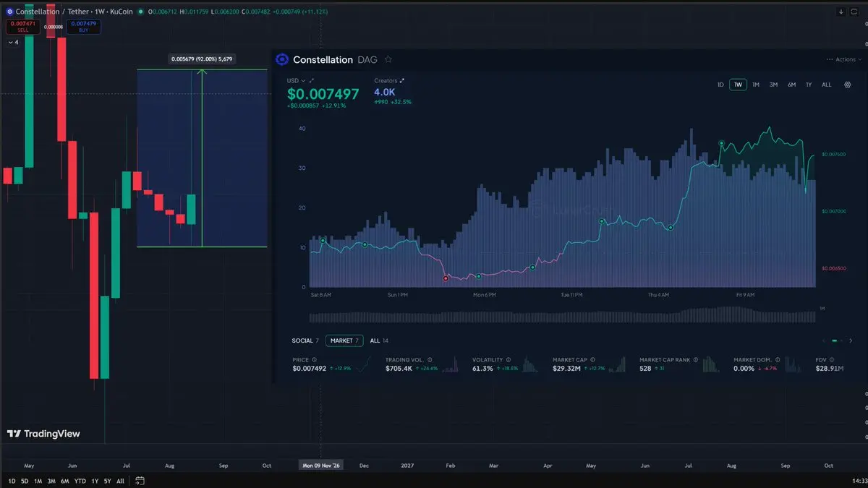The image size is (868, 488).
Task: Set TradingView range to 5Y
Action: (x=107, y=481)
